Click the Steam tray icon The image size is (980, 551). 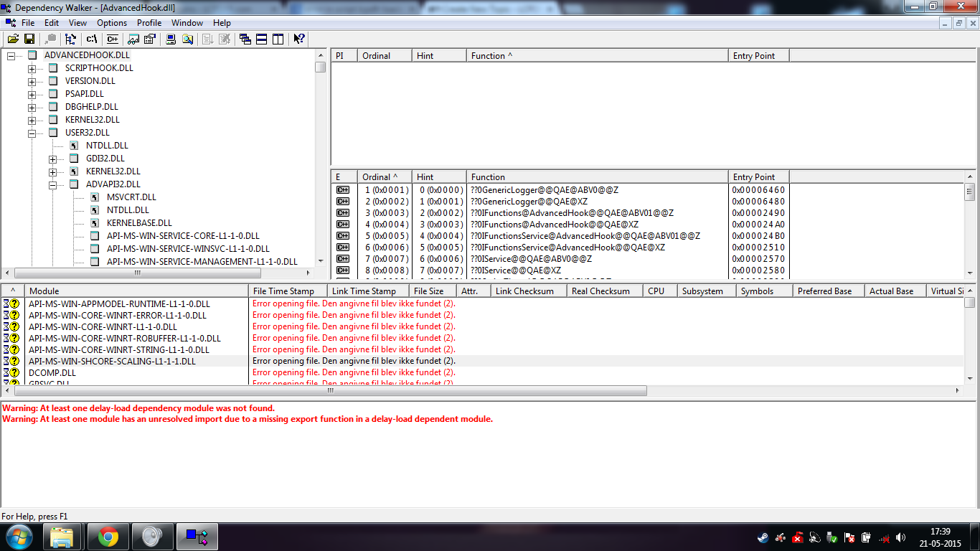[763, 537]
